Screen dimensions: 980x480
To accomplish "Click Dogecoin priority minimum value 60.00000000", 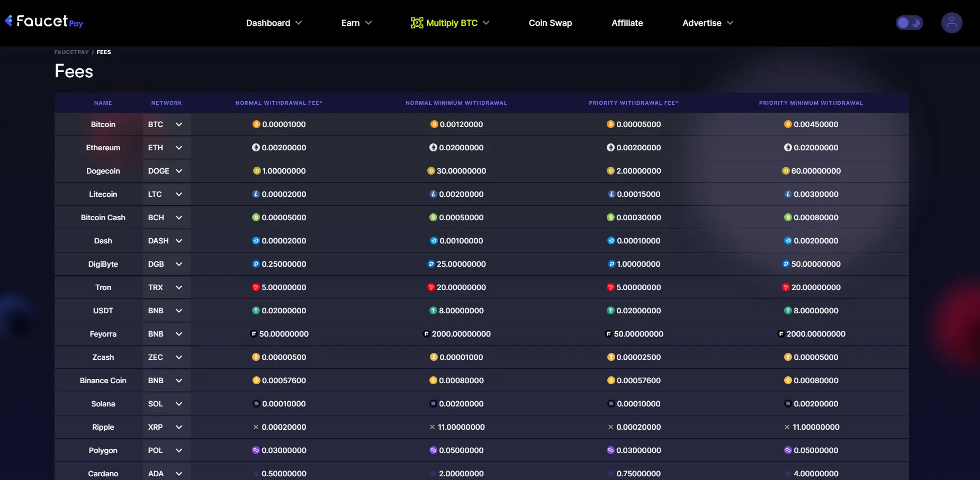I will pos(816,171).
